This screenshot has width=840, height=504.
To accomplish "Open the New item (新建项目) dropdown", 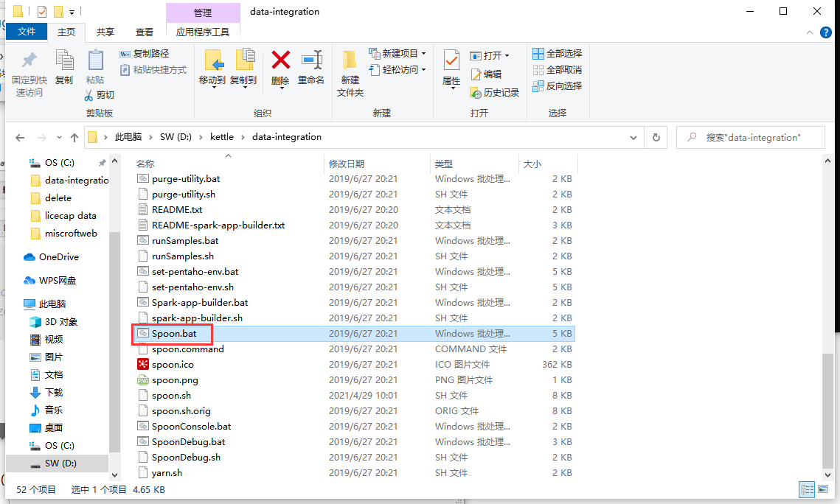I will click(x=398, y=54).
